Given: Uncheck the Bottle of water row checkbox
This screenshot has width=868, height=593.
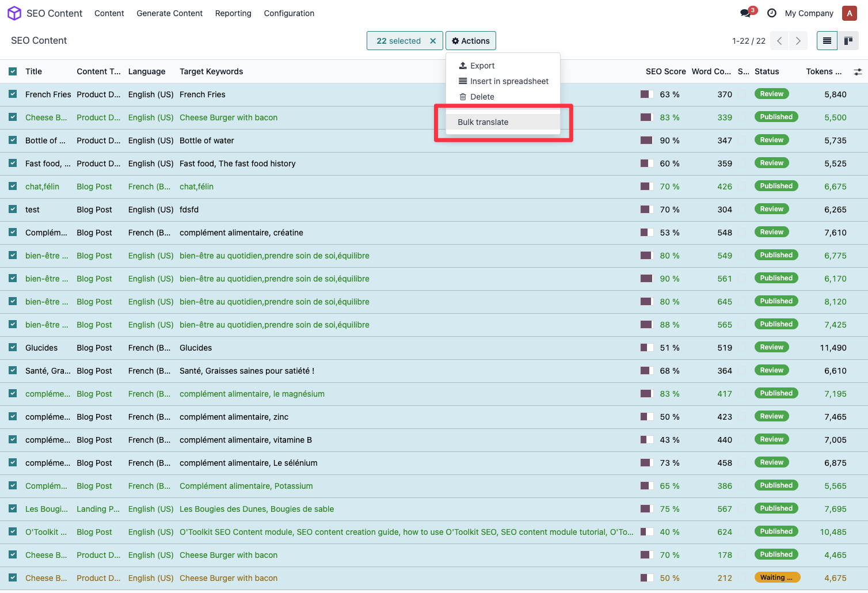Looking at the screenshot, I should (x=13, y=140).
